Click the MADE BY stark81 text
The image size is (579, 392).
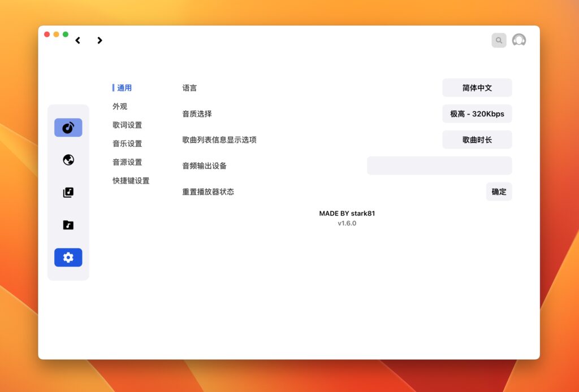[x=347, y=214]
